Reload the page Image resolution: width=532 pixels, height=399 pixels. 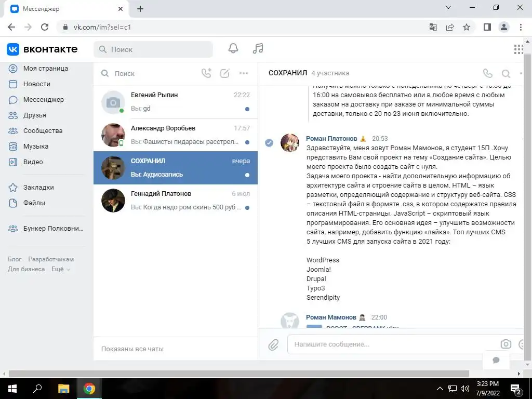point(45,27)
